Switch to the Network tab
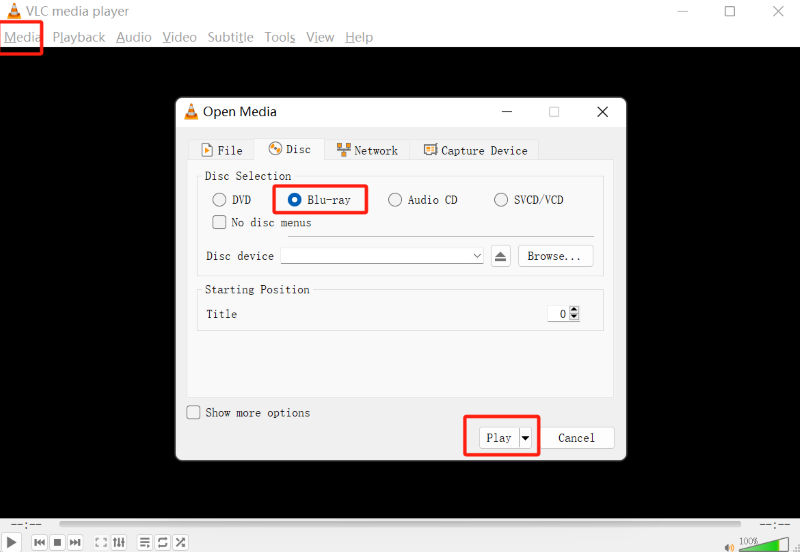The height and width of the screenshot is (552, 800). [x=367, y=150]
